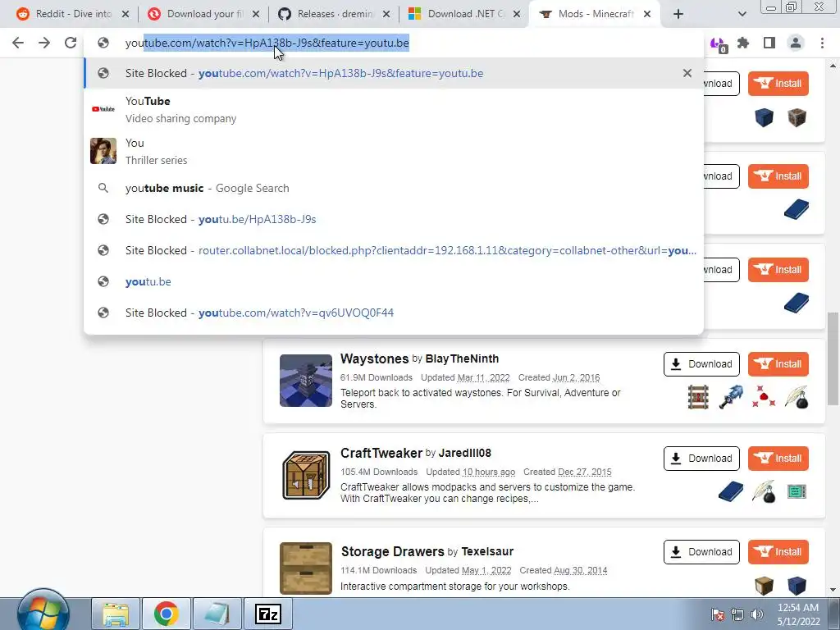840x630 pixels.
Task: Click the Waystones quill and ink icon
Action: [x=797, y=398]
